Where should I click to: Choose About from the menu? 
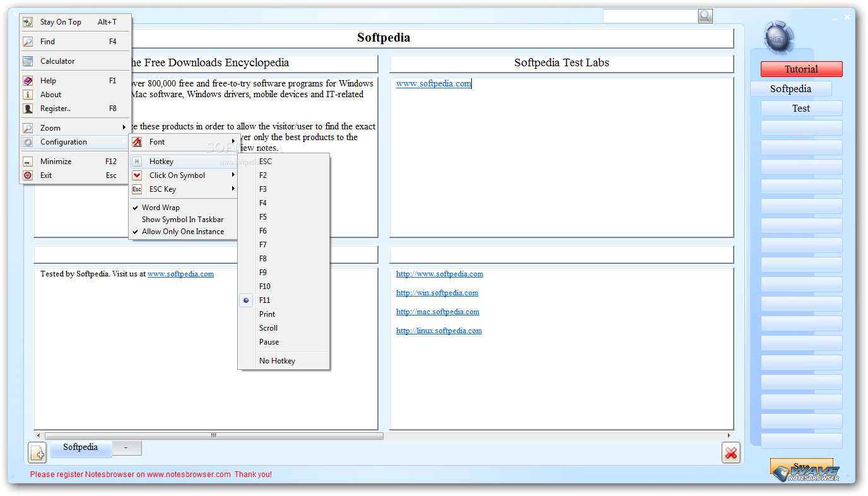(75, 95)
